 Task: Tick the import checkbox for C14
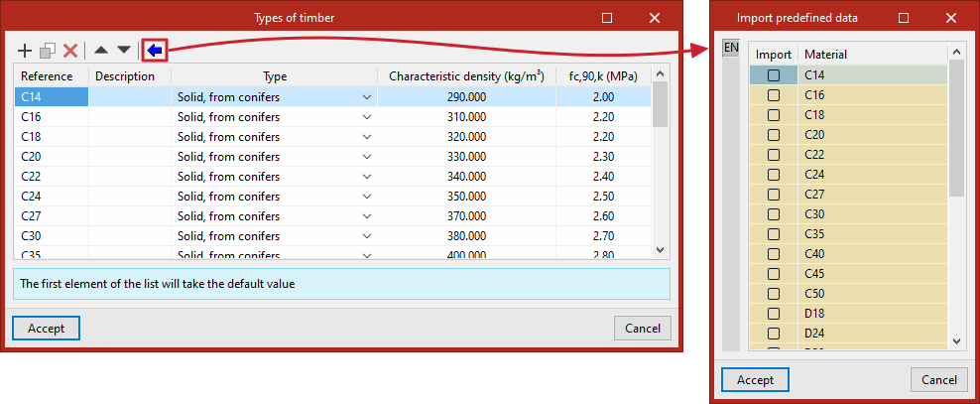[x=774, y=75]
